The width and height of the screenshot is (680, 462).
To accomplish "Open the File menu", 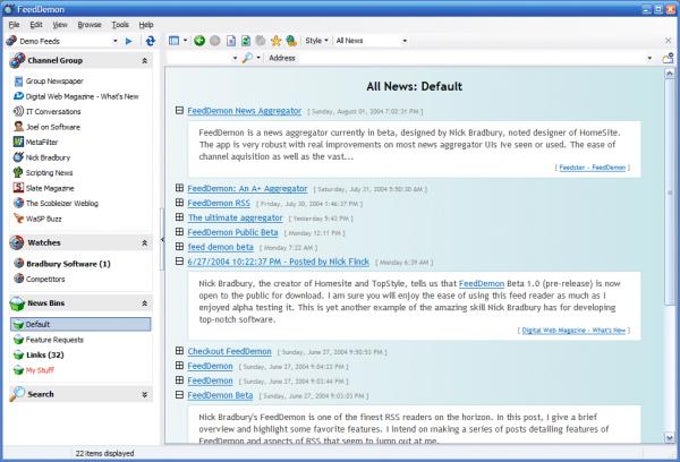I will pos(14,25).
